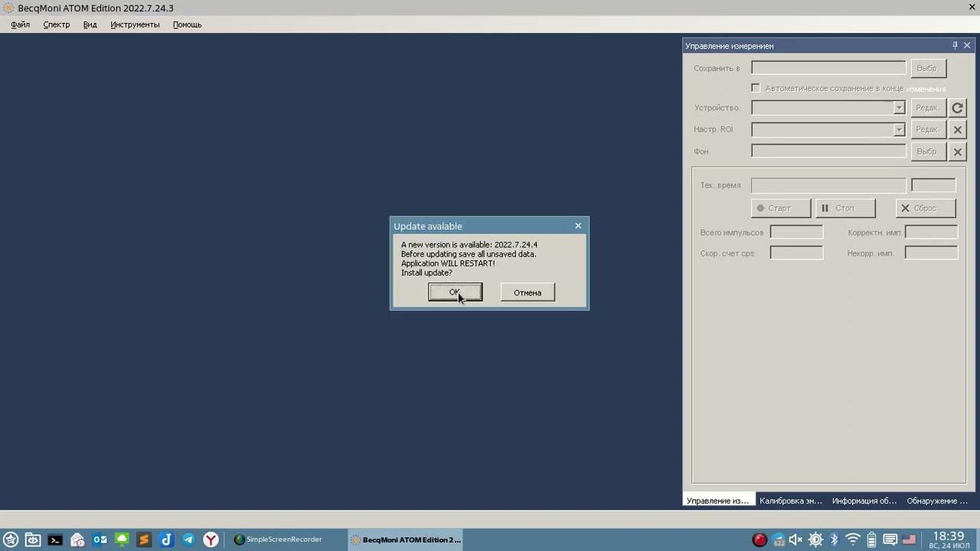Switch to SimpleScreenRecorder taskbar window
Screen dimensions: 980x551
click(287, 540)
